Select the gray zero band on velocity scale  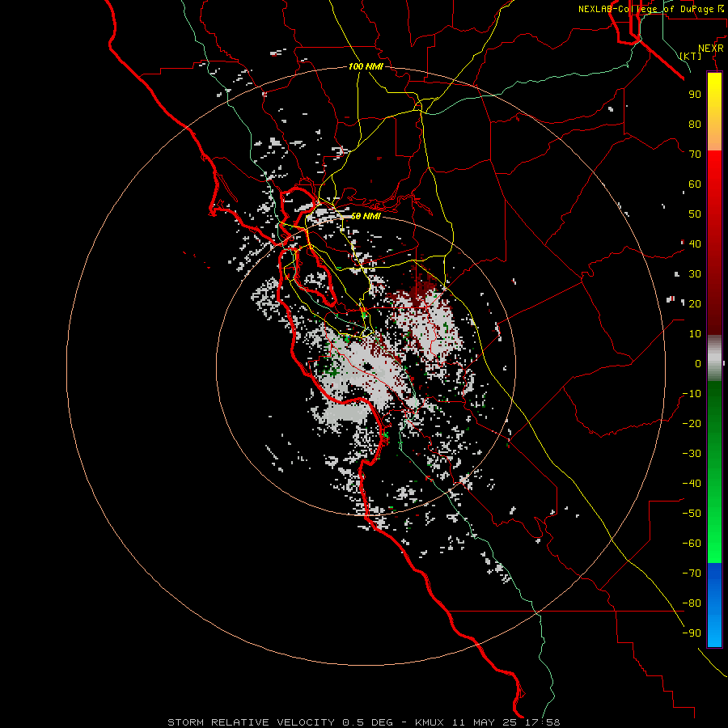point(714,358)
